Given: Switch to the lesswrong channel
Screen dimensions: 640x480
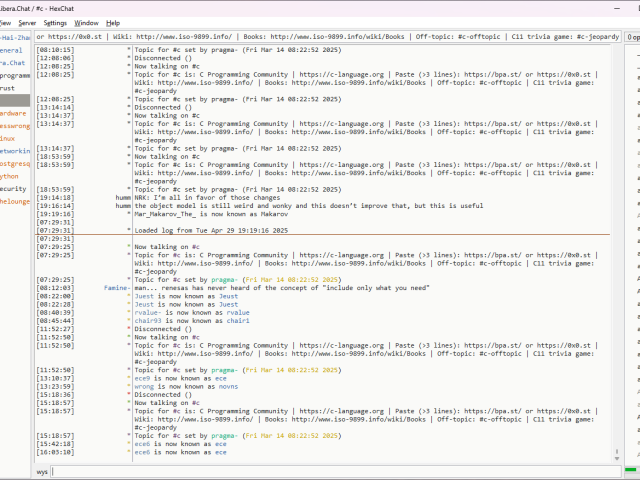Looking at the screenshot, I should click(15, 126).
